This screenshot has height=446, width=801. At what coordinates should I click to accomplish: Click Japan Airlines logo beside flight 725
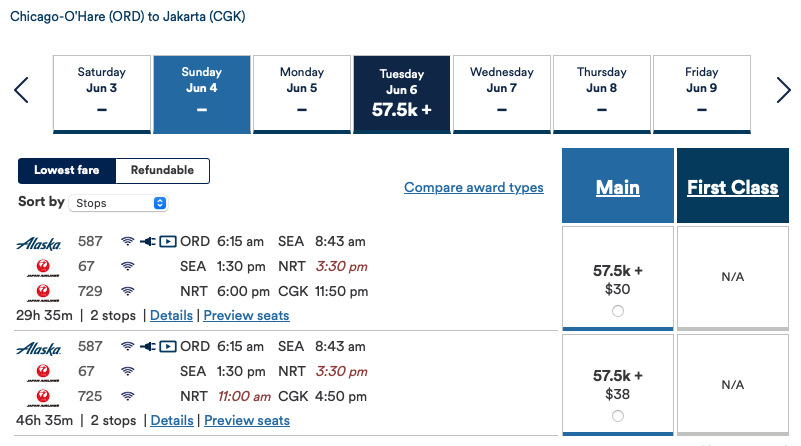[x=43, y=398]
